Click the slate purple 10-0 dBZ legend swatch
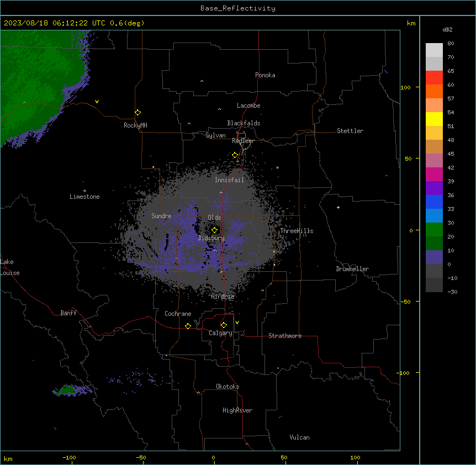Screen dimensions: 476x465 434,257
